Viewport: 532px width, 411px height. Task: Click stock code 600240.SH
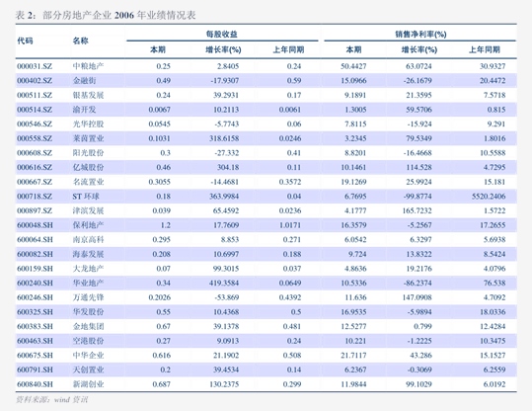click(x=35, y=283)
